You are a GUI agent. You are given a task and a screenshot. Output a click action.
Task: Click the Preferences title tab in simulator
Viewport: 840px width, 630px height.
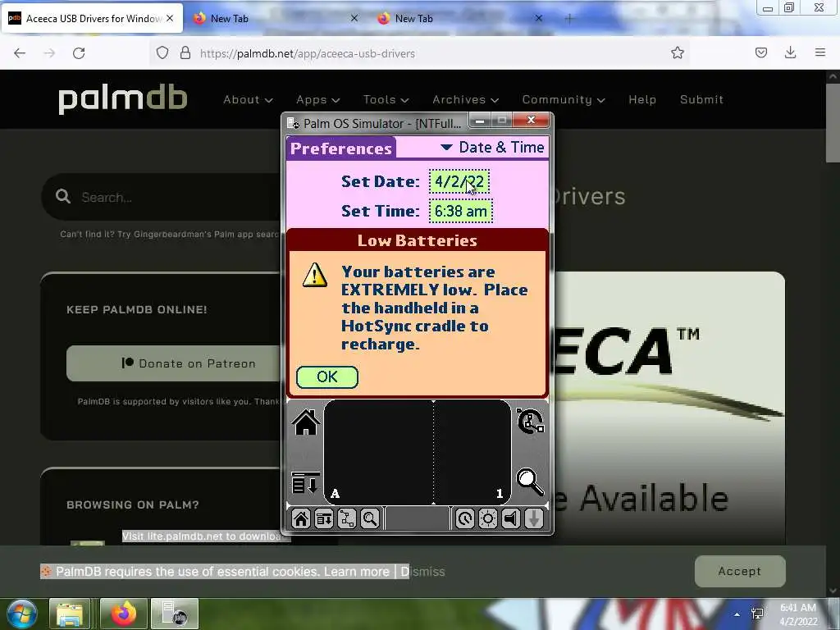341,148
